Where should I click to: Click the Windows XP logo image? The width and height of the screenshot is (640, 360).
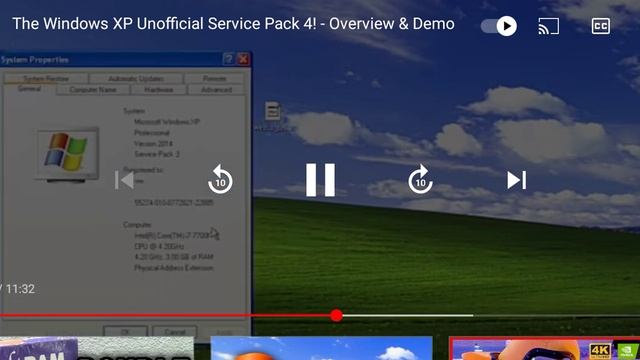[x=67, y=153]
